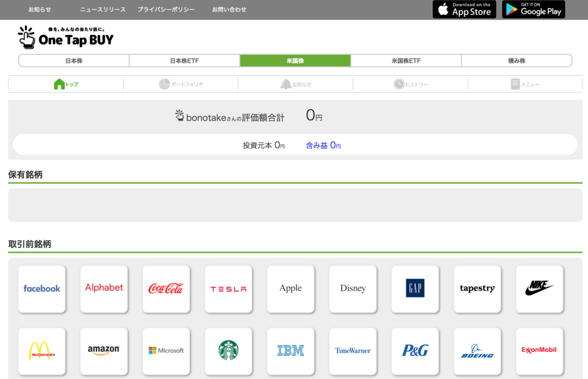Viewport: 588px width, 379px height.
Task: Click the One Tap BUY logo
Action: 65,37
